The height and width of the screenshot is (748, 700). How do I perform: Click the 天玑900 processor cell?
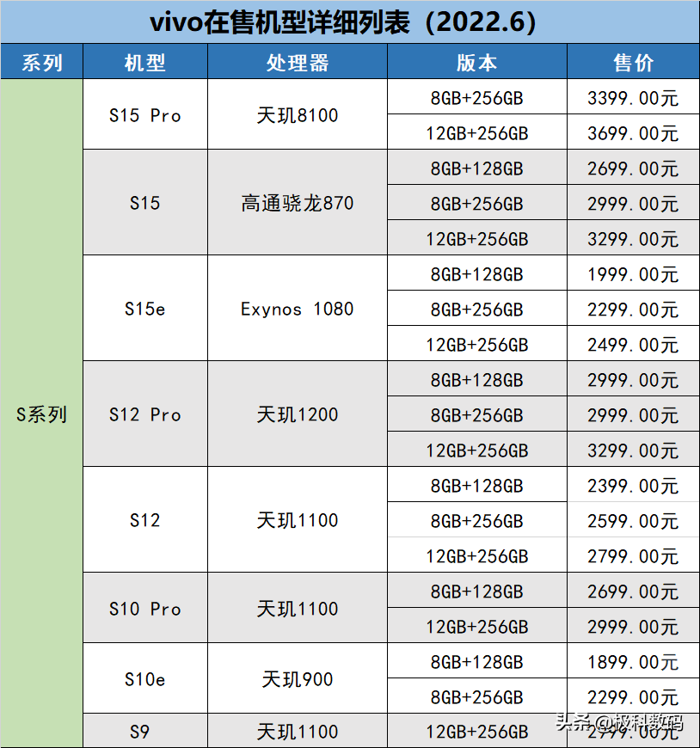pyautogui.click(x=298, y=678)
